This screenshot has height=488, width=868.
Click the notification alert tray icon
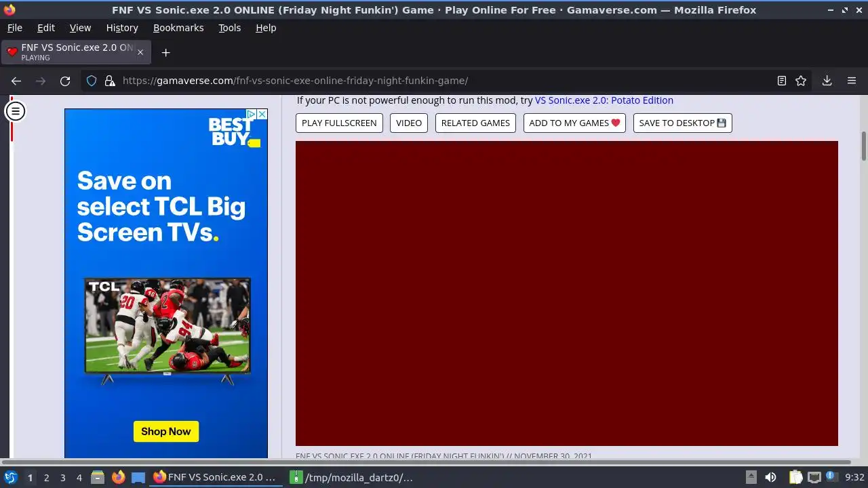click(x=832, y=477)
